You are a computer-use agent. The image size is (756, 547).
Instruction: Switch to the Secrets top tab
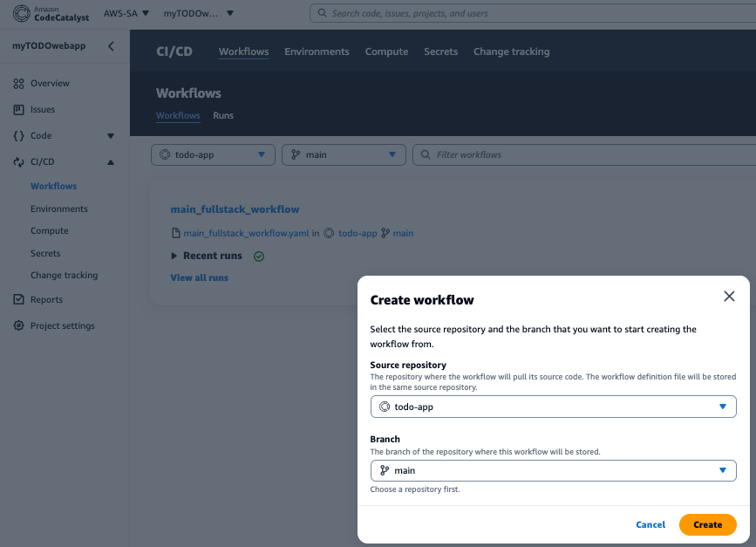pyautogui.click(x=440, y=51)
